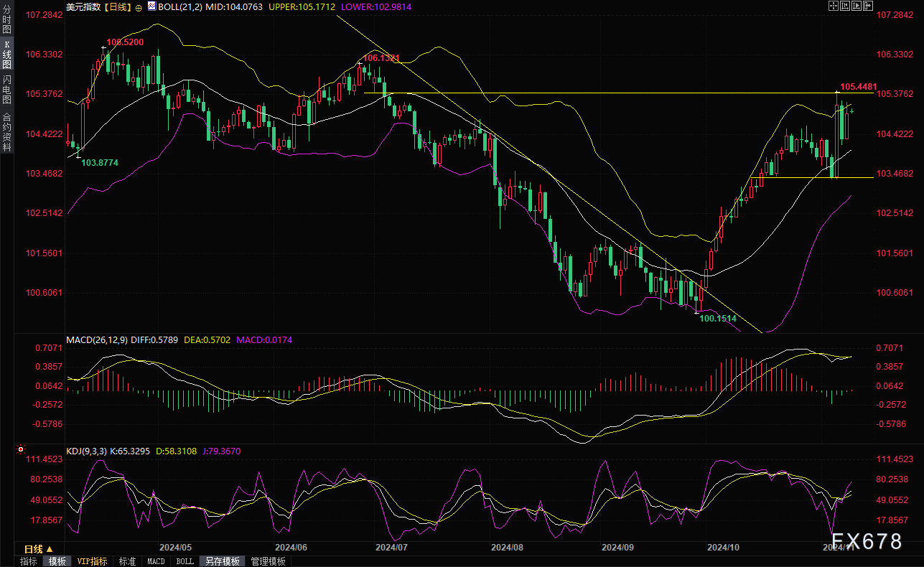The image size is (924, 567).
Task: Click the crosshair cursor icon at top right
Action: (833, 6)
